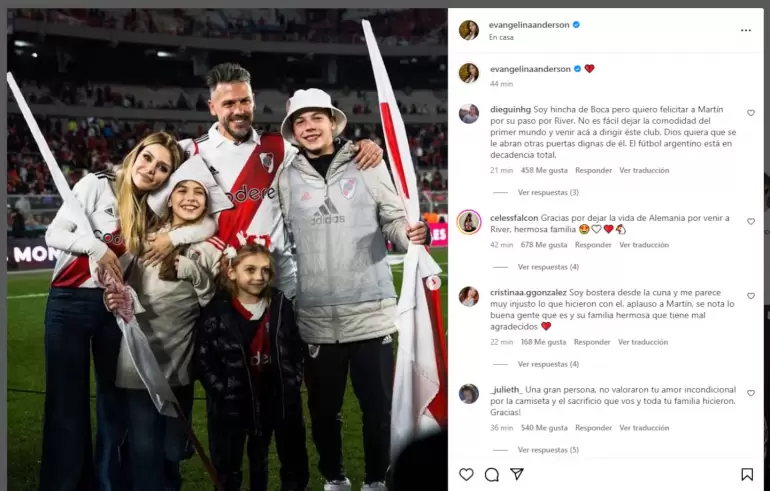Like dieguinhg's comment
Image resolution: width=770 pixels, height=491 pixels.
751,113
